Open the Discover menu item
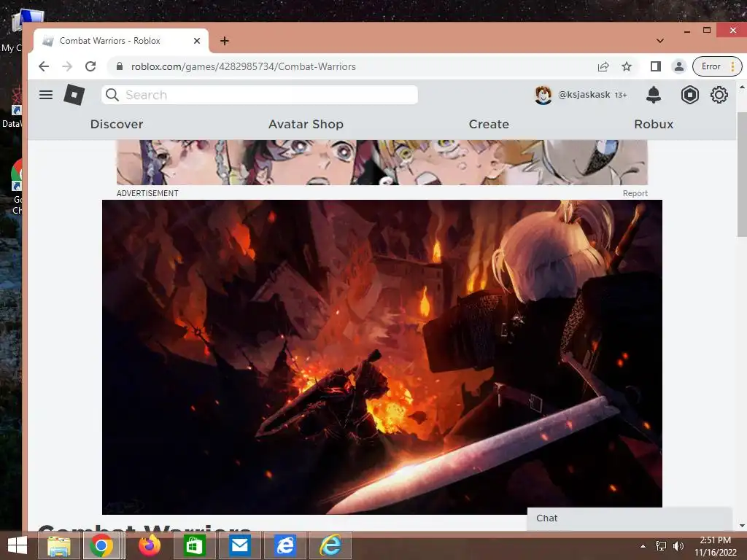The height and width of the screenshot is (560, 747). 117,124
